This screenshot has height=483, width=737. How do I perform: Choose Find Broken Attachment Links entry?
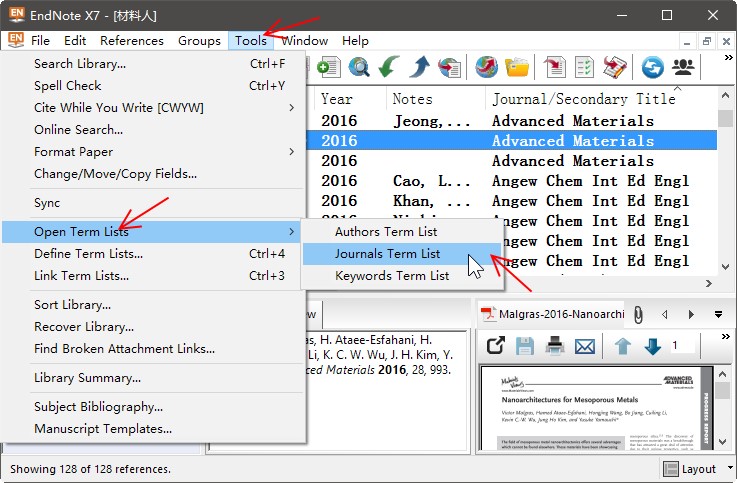click(x=153, y=349)
